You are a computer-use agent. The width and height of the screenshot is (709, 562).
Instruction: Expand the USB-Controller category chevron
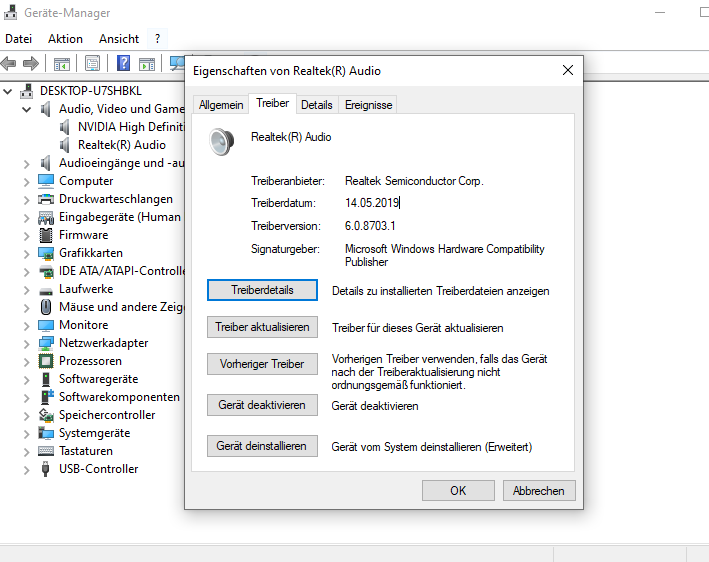[x=27, y=470]
